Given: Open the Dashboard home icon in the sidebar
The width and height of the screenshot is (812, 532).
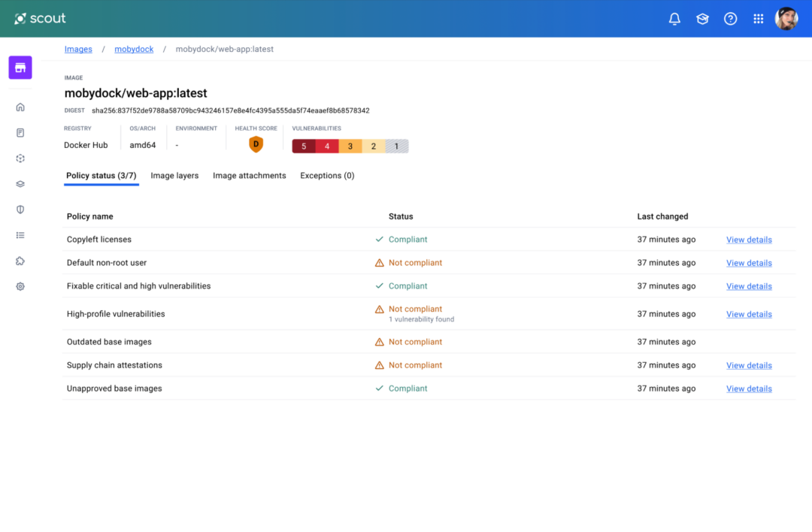Looking at the screenshot, I should point(20,107).
